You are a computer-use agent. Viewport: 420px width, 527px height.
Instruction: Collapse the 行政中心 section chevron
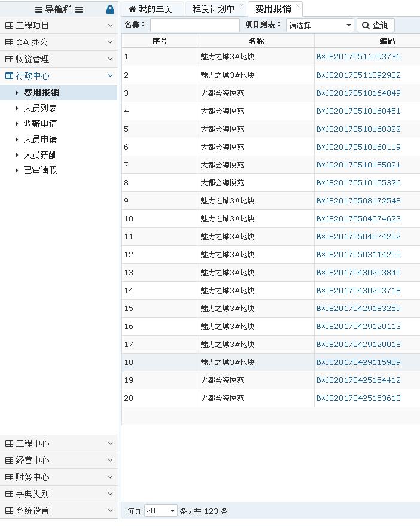tap(110, 75)
